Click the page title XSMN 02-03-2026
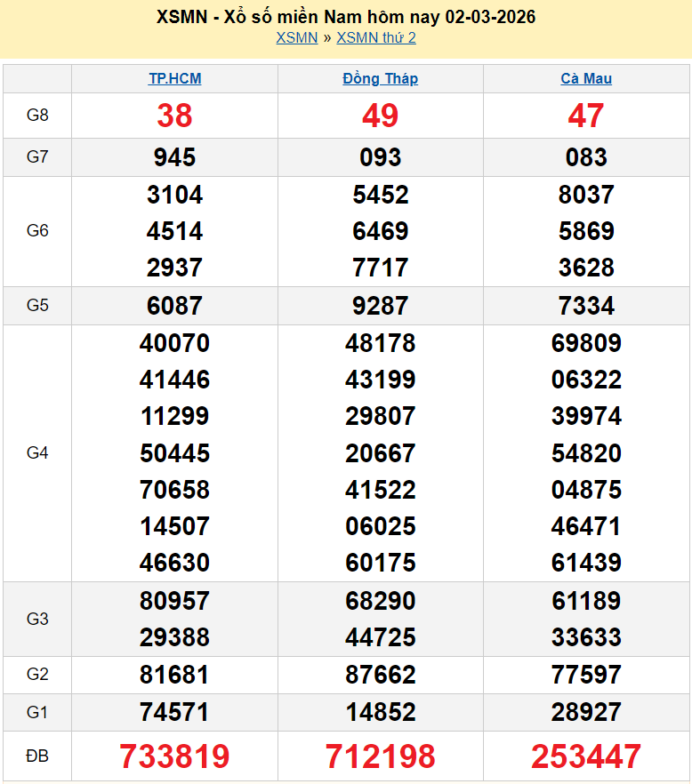The width and height of the screenshot is (692, 784). coord(345,17)
